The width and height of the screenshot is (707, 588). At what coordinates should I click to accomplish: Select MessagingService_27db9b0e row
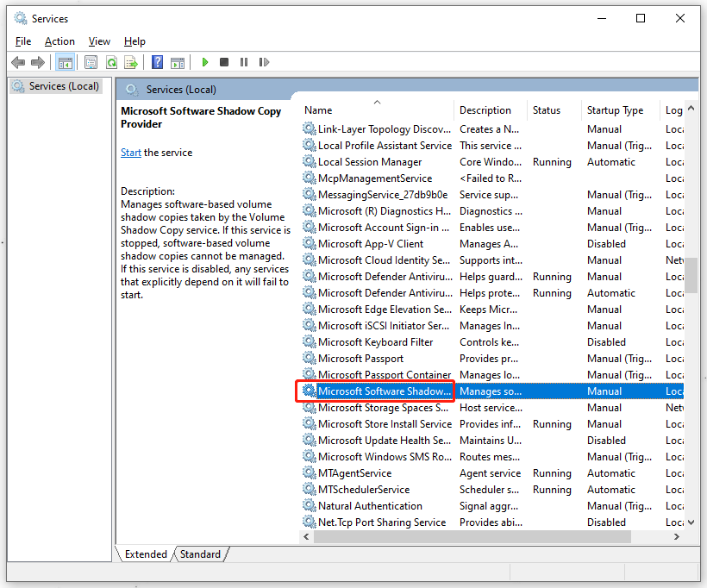492,194
